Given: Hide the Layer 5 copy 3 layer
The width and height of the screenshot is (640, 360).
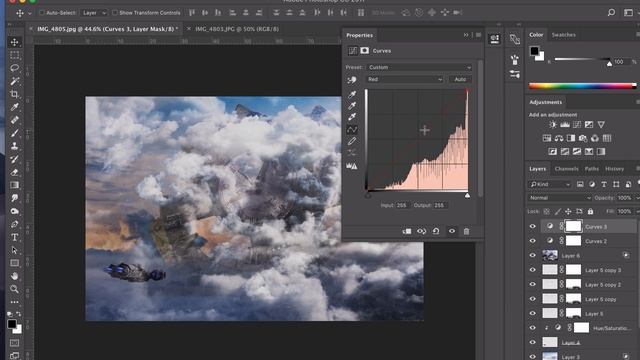Looking at the screenshot, I should coord(533,270).
